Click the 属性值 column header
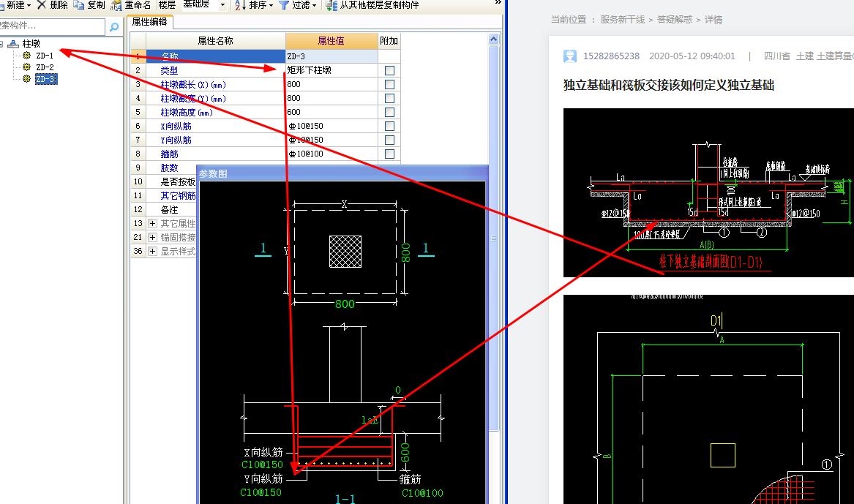The image size is (854, 504). point(332,41)
